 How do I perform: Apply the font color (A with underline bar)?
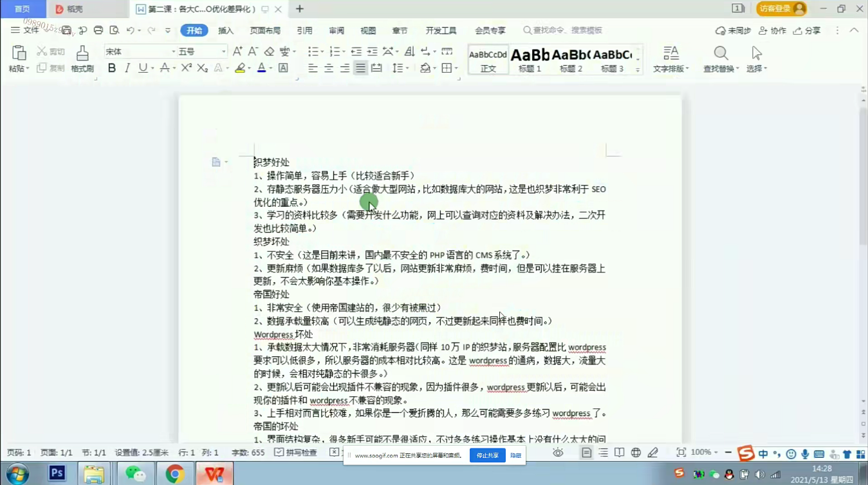coord(261,68)
